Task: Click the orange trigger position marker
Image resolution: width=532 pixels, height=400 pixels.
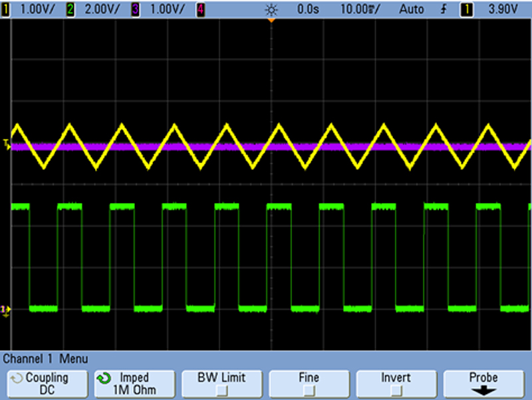Action: pyautogui.click(x=271, y=21)
